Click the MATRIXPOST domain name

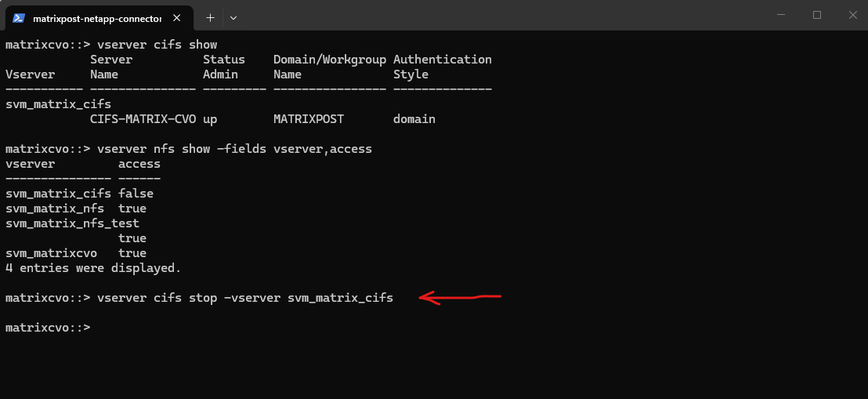pos(309,119)
